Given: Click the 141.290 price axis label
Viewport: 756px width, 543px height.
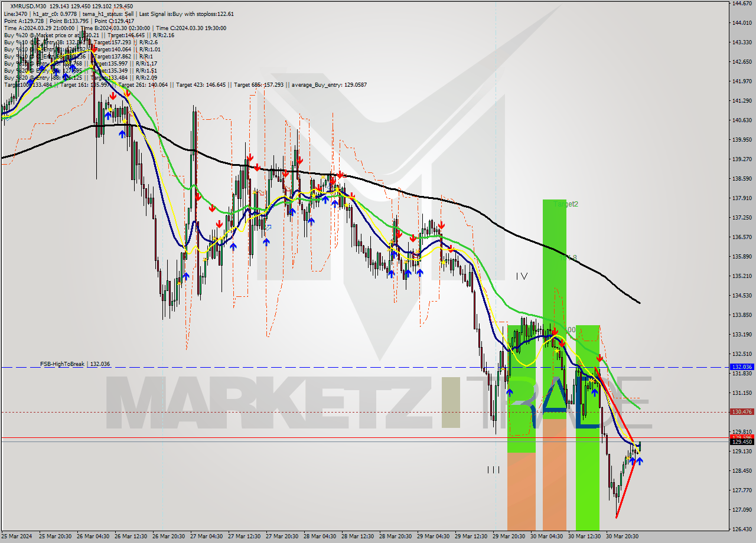Looking at the screenshot, I should click(742, 100).
